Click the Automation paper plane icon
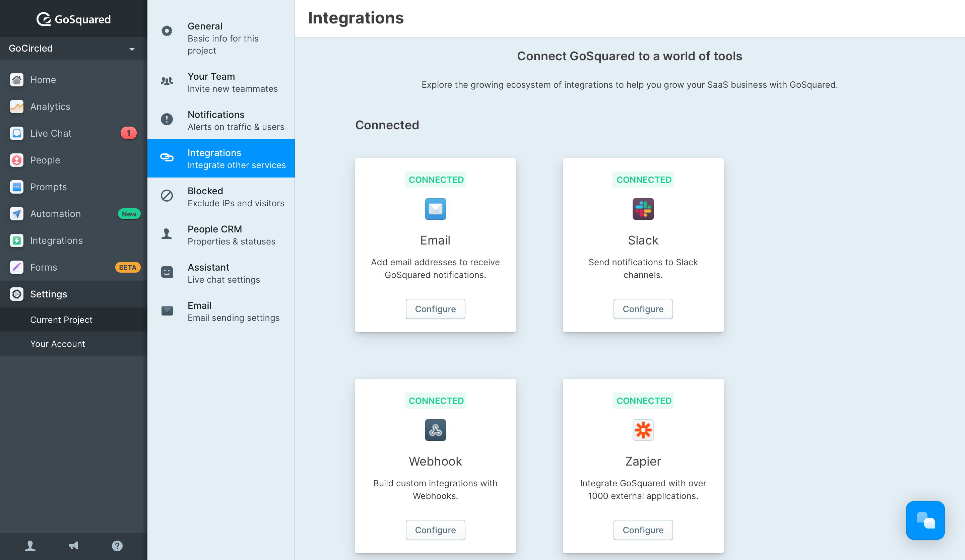The width and height of the screenshot is (965, 560). point(16,214)
